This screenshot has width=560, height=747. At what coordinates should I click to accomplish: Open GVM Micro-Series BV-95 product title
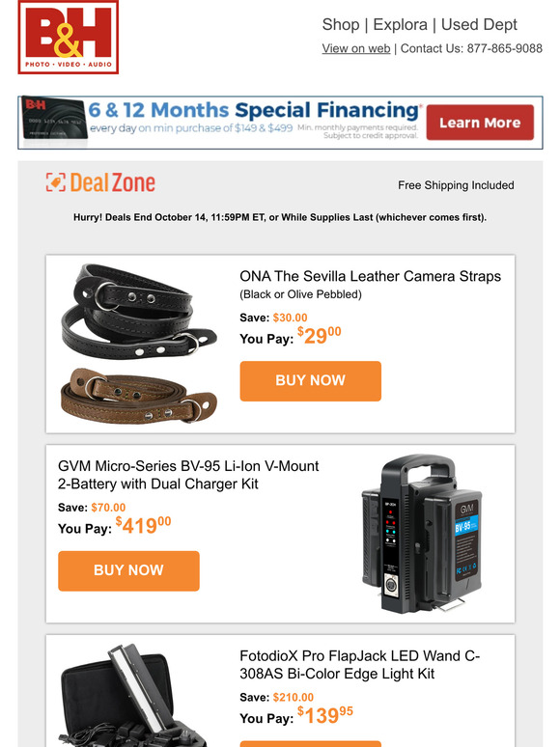click(188, 475)
